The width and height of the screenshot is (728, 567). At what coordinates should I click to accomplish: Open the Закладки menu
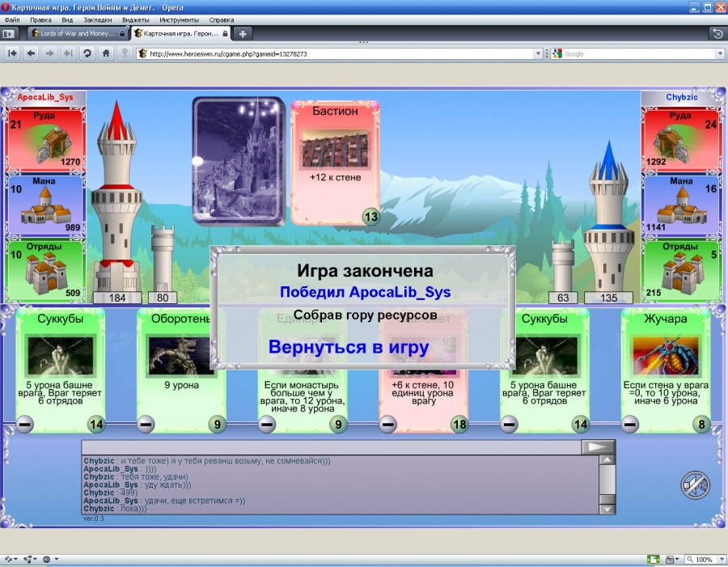pyautogui.click(x=98, y=20)
